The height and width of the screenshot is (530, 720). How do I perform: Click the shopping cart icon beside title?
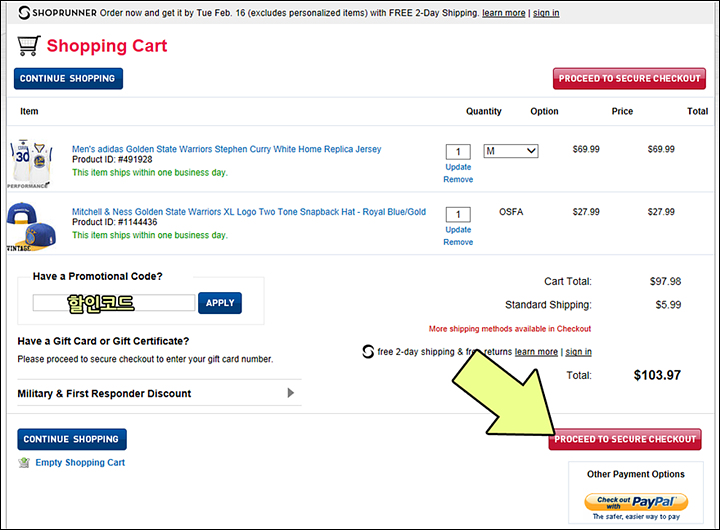point(28,45)
